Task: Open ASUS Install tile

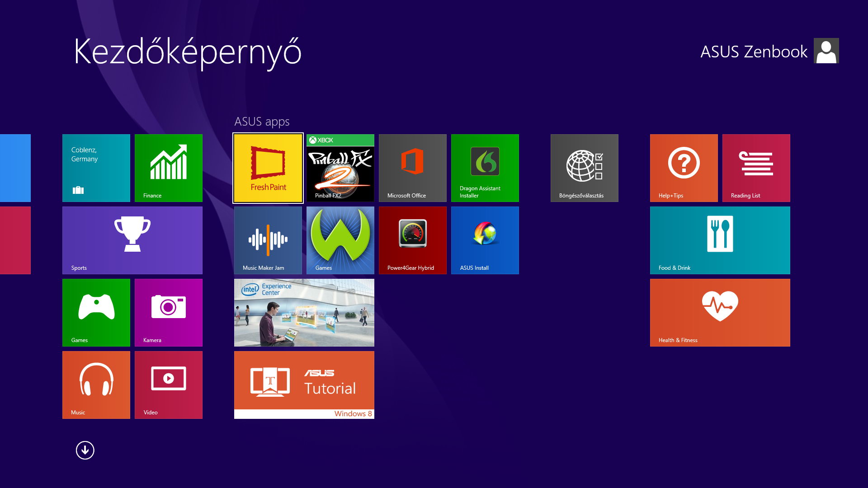Action: 485,240
